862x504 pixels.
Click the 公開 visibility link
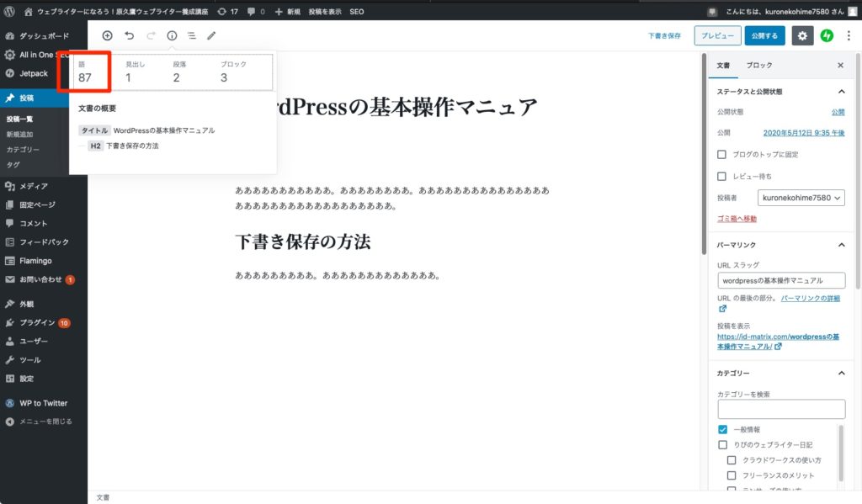coord(838,112)
